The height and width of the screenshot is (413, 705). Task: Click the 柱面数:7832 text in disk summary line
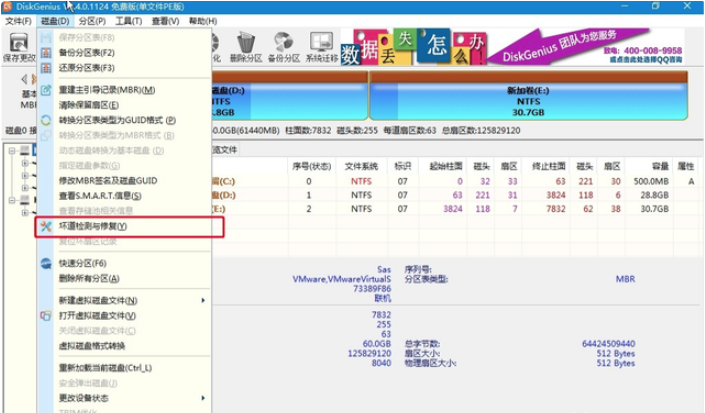pos(308,130)
